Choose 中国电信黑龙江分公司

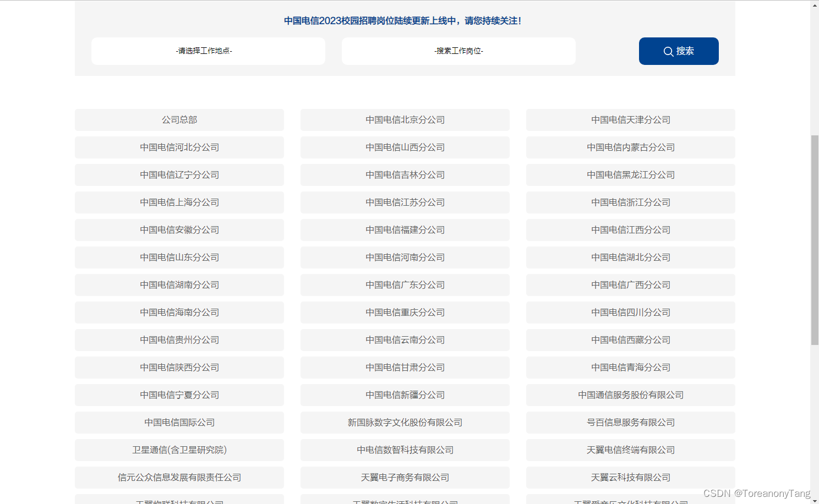(x=631, y=175)
